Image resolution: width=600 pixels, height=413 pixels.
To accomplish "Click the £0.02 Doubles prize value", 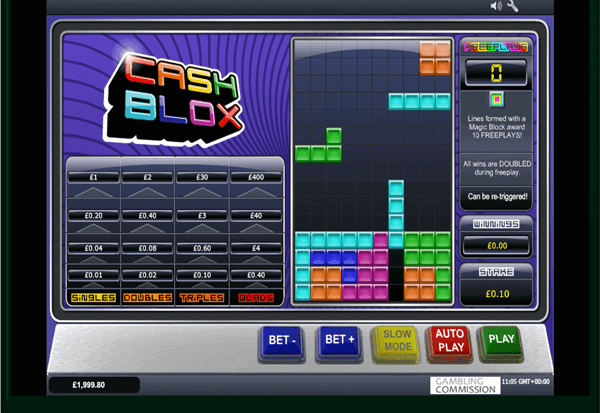I will pos(148,275).
